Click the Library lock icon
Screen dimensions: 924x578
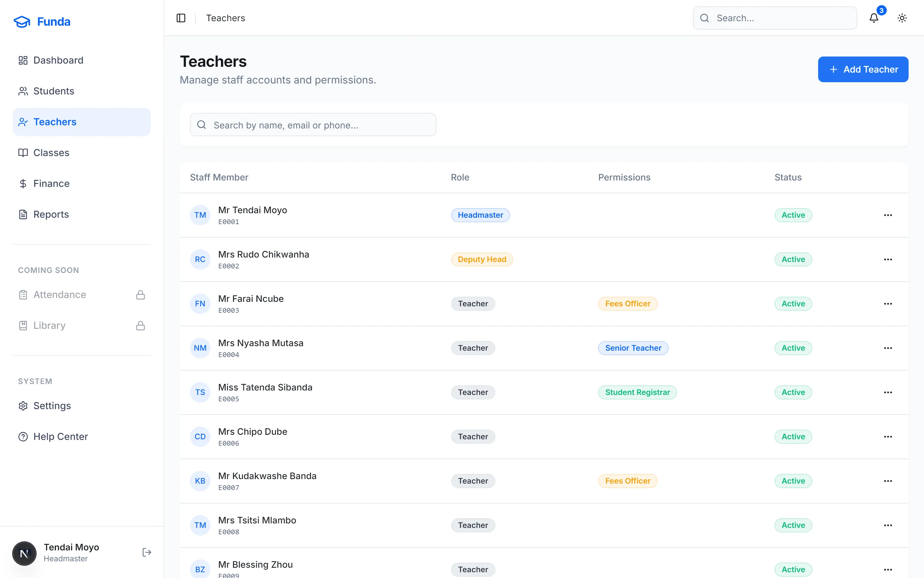(141, 326)
